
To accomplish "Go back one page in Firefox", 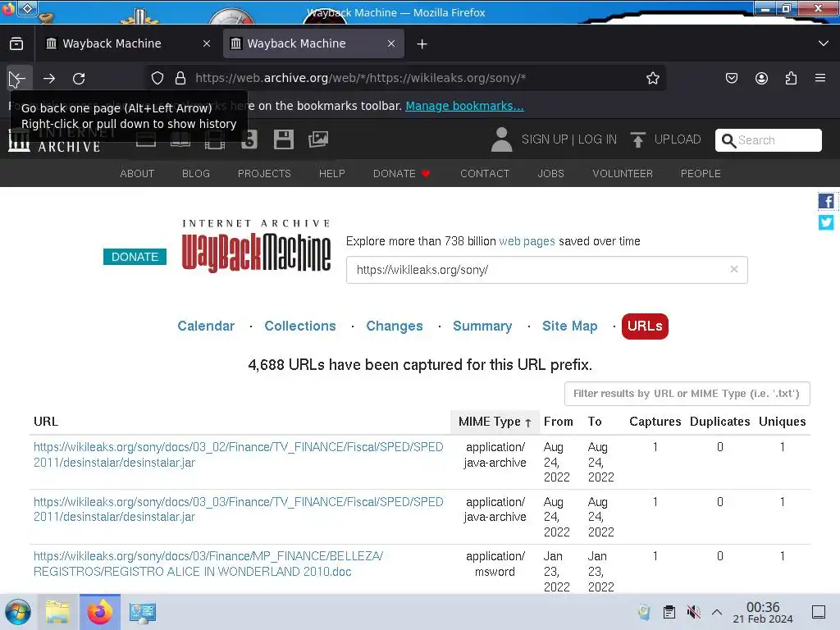I will [x=20, y=78].
